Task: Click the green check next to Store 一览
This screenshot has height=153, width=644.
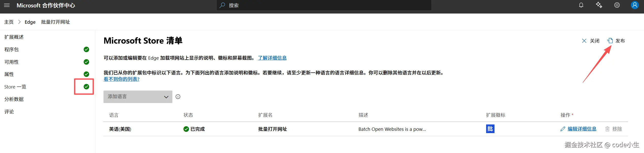Action: [86, 87]
